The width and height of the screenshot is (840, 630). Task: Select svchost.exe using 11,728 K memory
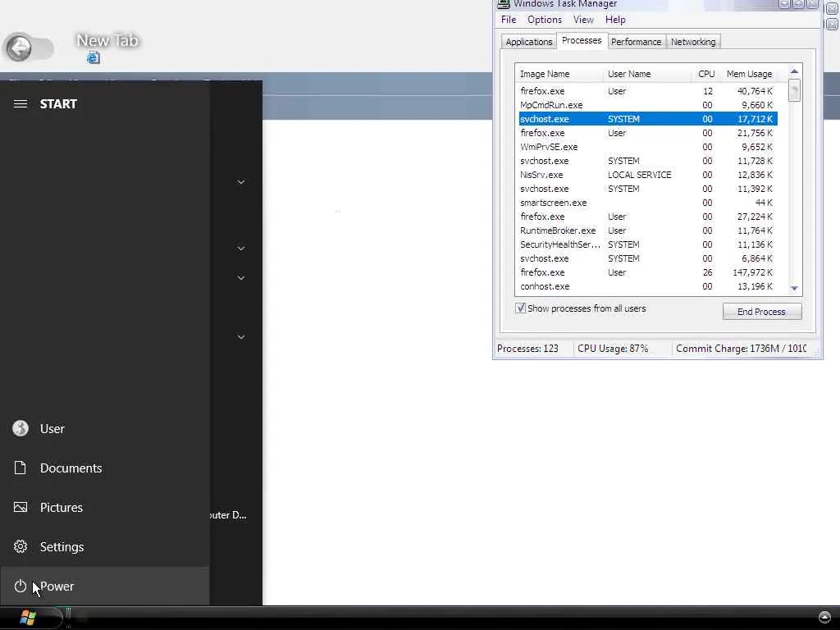coord(648,161)
